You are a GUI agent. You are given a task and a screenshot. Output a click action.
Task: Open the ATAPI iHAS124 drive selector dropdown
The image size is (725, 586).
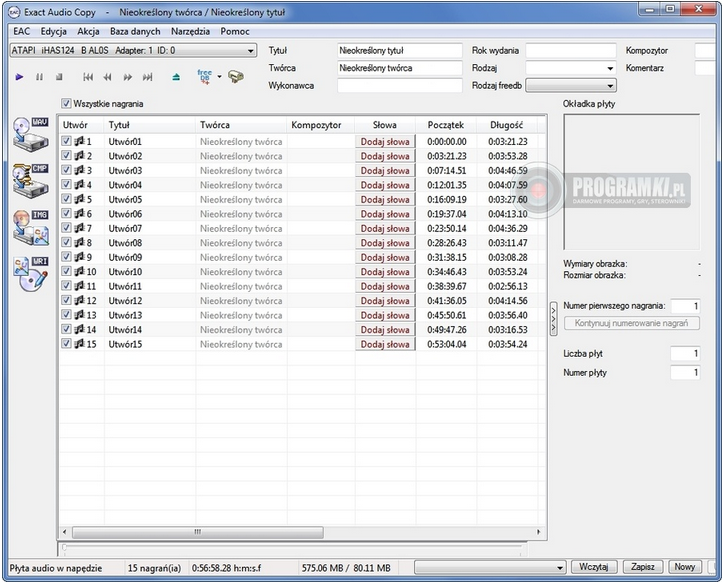click(x=133, y=50)
